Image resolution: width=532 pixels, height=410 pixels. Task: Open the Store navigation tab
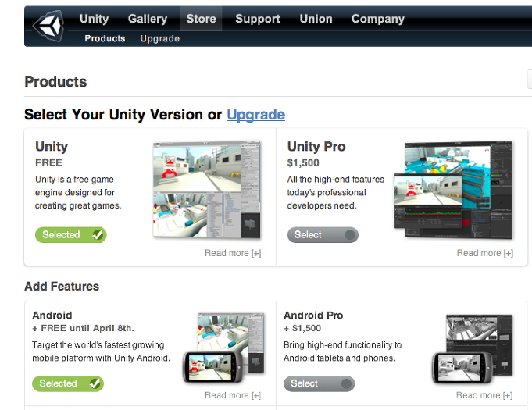click(x=201, y=19)
